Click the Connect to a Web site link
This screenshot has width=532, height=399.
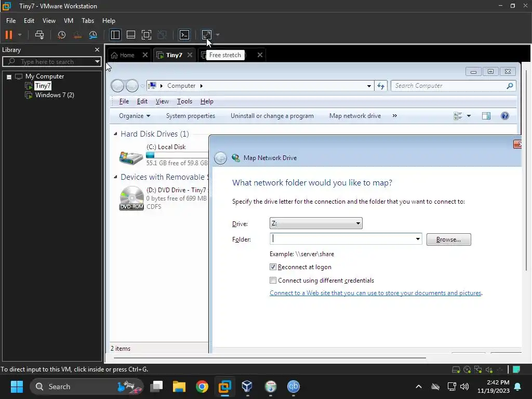[376, 293]
